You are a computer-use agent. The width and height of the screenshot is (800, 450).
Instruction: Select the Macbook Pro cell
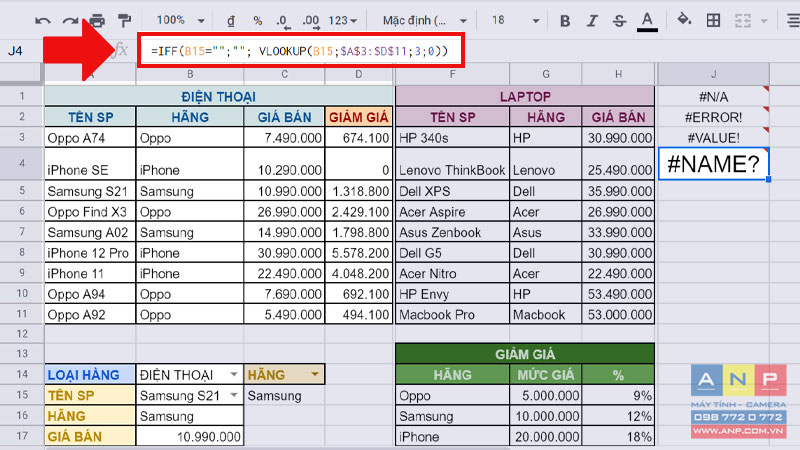453,314
